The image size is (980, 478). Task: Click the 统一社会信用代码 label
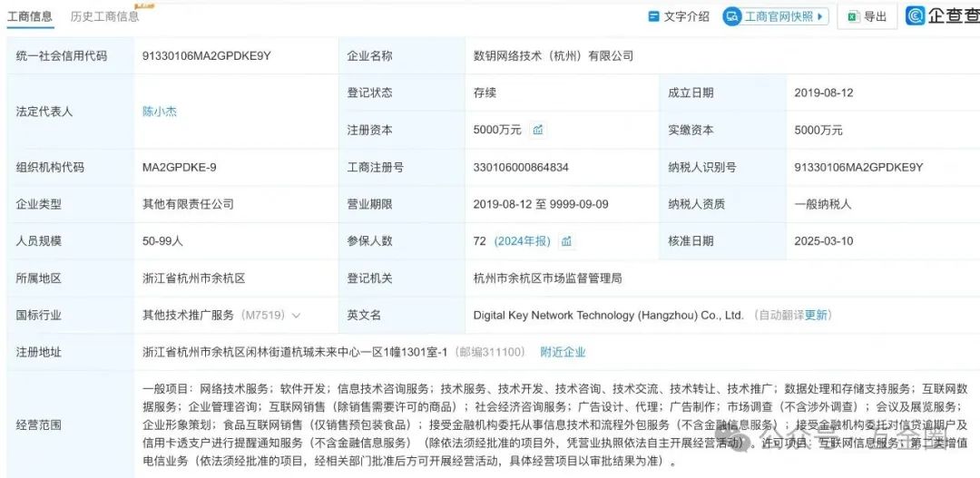pos(62,55)
